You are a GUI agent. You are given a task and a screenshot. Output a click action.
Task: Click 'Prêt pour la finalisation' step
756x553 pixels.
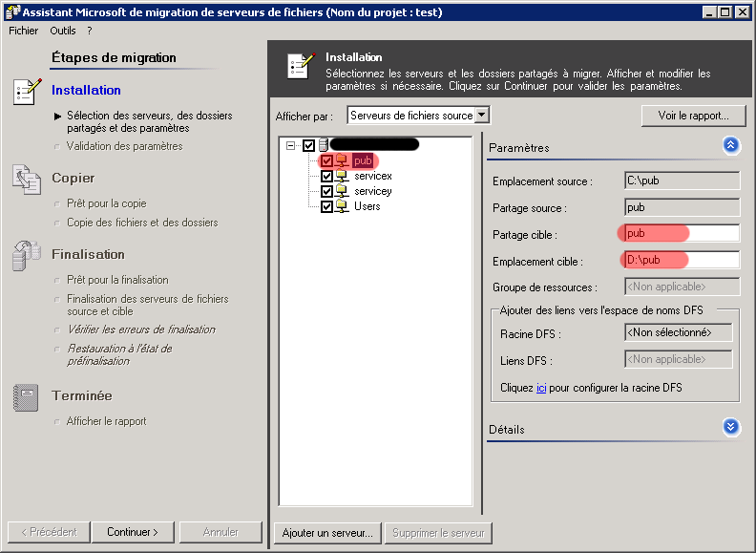pos(117,280)
